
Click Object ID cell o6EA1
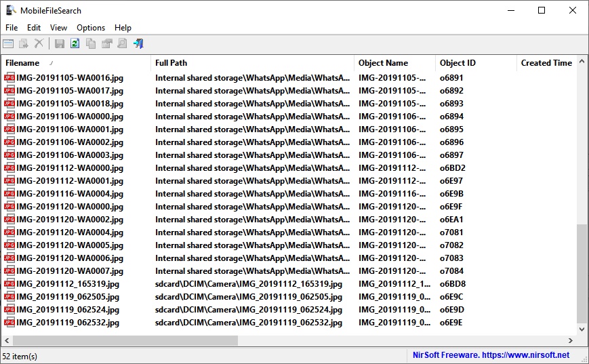451,220
